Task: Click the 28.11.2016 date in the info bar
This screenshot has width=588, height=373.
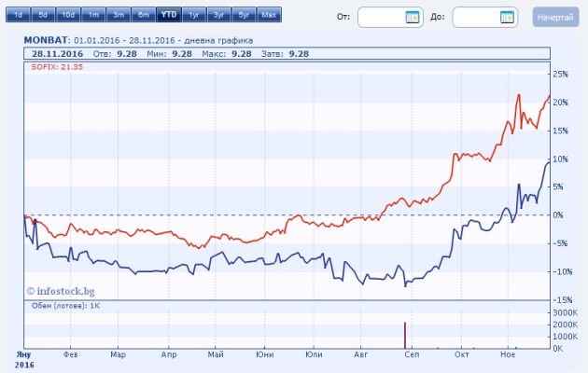Action: click(57, 54)
